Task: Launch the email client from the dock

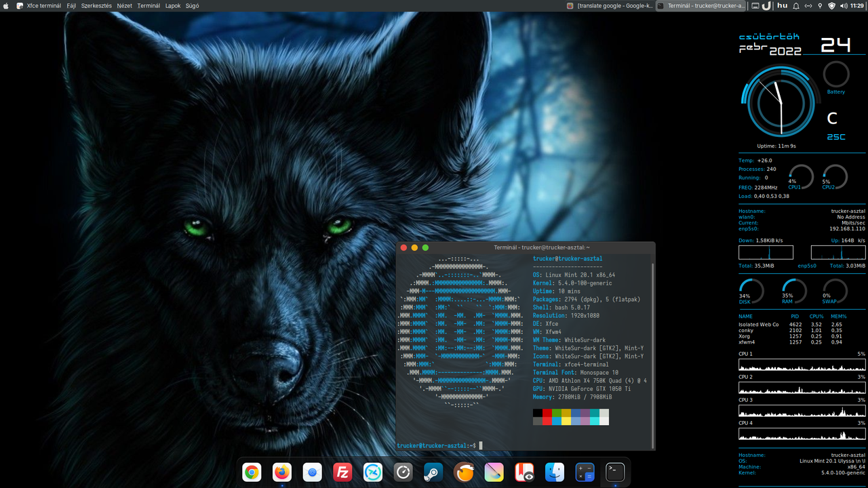Action: [x=312, y=472]
